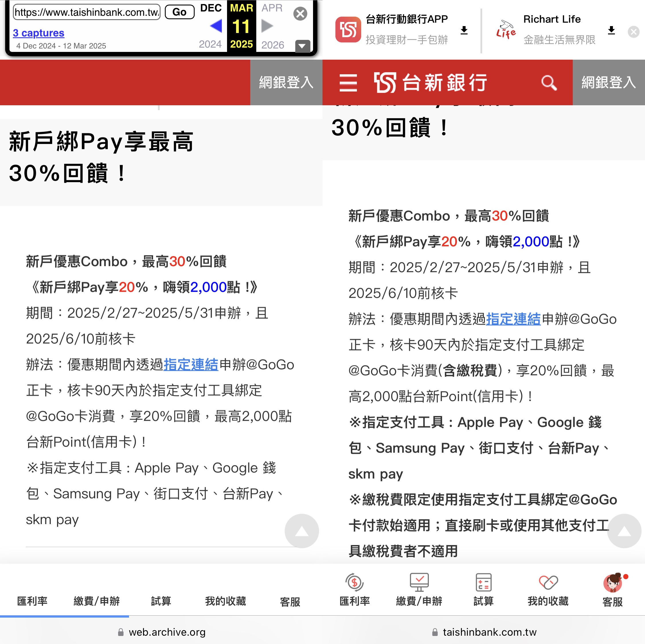Open 試算 tab in archive window
Viewport: 645px width, 644px height.
[x=161, y=601]
